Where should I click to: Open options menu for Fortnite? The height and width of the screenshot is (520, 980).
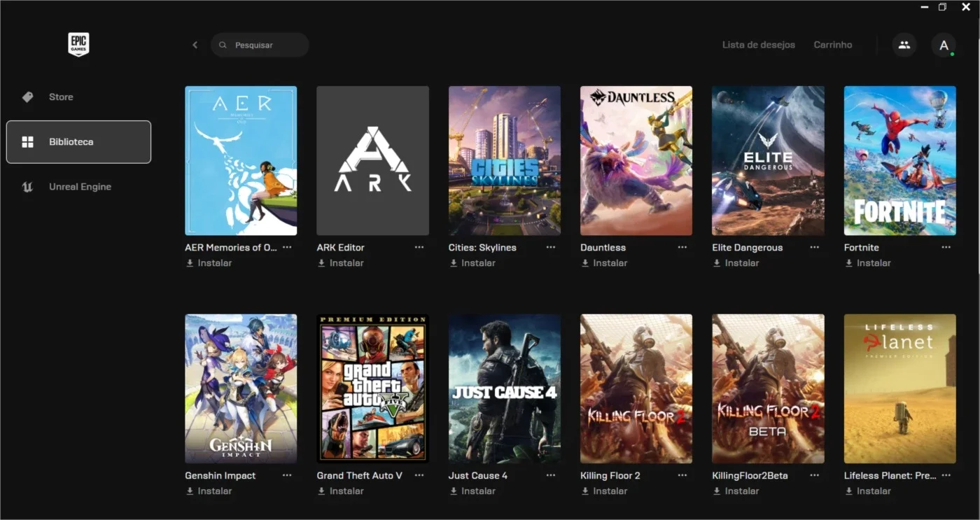(x=946, y=247)
